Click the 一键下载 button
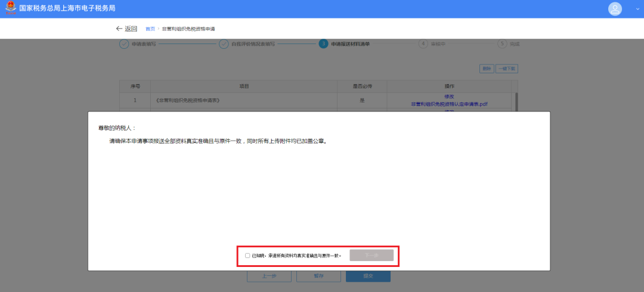644x292 pixels. (507, 69)
